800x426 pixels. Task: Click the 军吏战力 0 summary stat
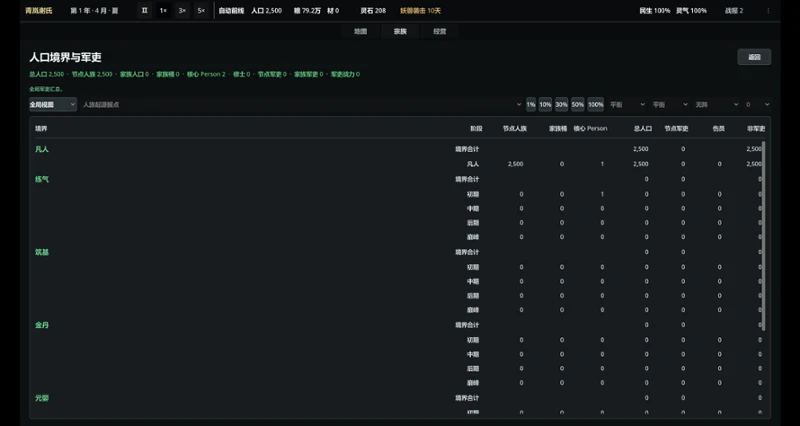pyautogui.click(x=345, y=74)
